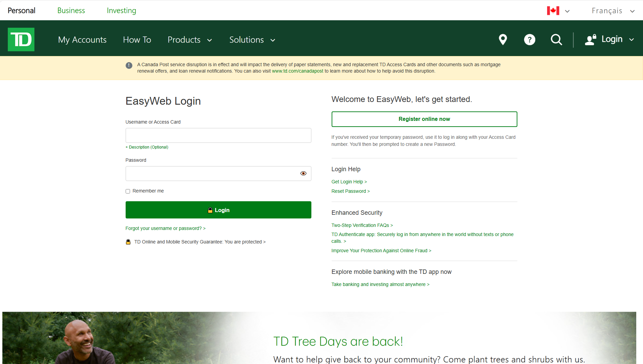Open the TD Authenticate app link
Screen dimensions: 643x364
422,238
